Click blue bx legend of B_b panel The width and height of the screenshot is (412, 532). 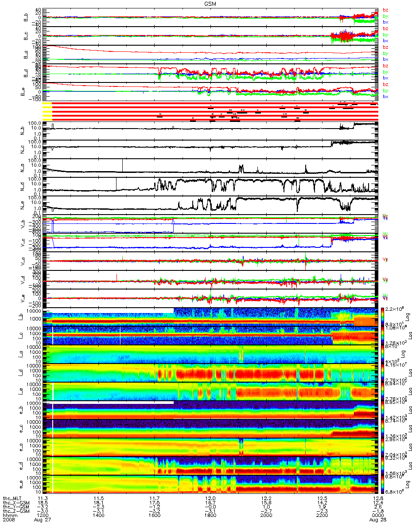pos(385,22)
